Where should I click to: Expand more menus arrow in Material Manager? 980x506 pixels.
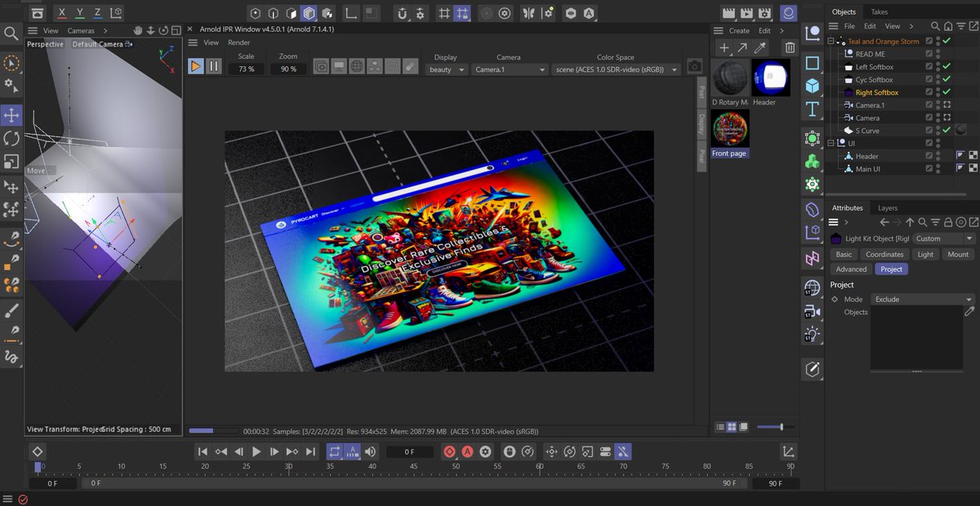pyautogui.click(x=782, y=31)
